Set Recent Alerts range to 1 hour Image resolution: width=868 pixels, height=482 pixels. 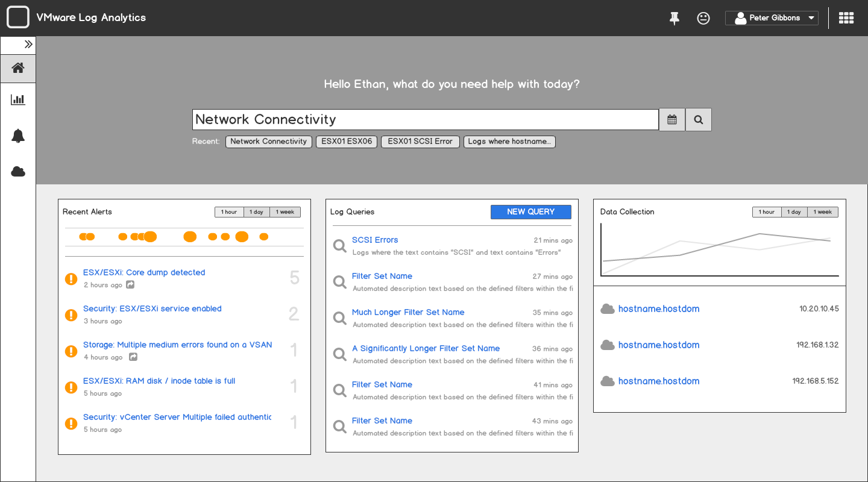(x=229, y=212)
